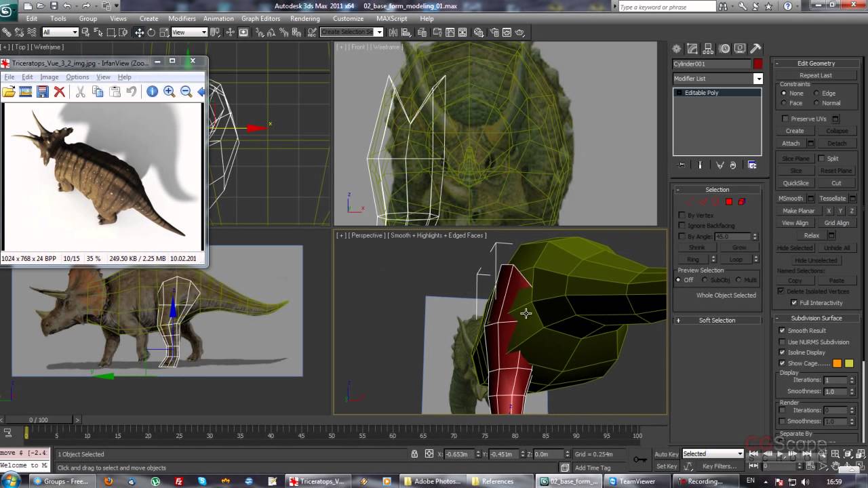868x488 pixels.
Task: Click the Attach button
Action: pos(791,143)
